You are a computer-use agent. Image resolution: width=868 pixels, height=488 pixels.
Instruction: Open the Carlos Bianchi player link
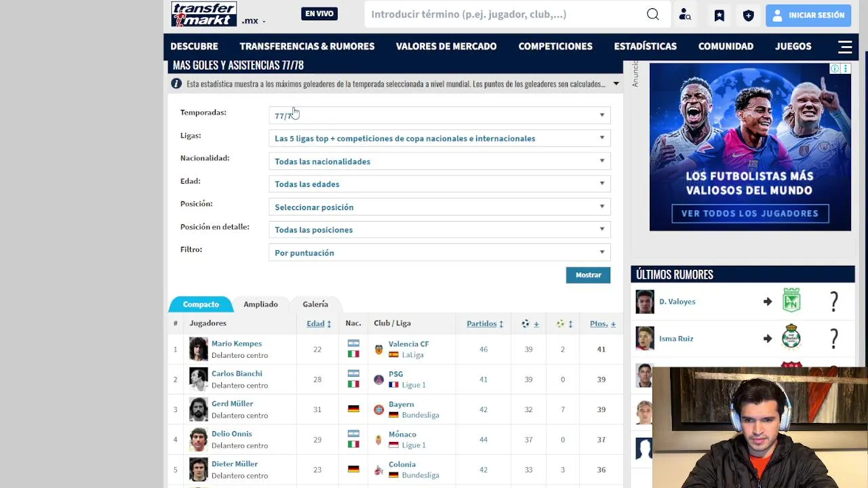click(237, 373)
